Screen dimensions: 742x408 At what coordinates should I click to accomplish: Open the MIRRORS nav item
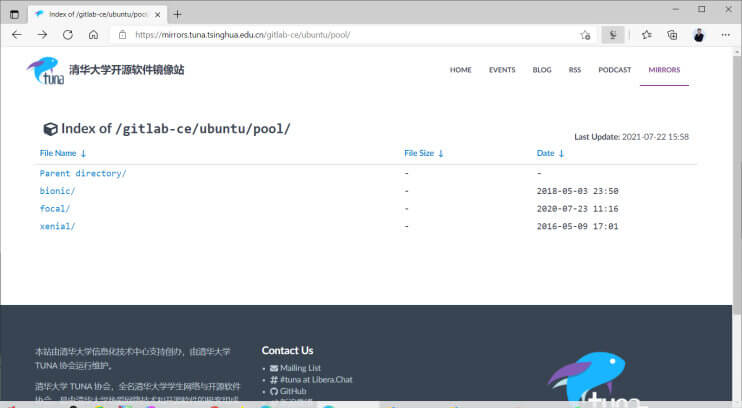tap(664, 70)
